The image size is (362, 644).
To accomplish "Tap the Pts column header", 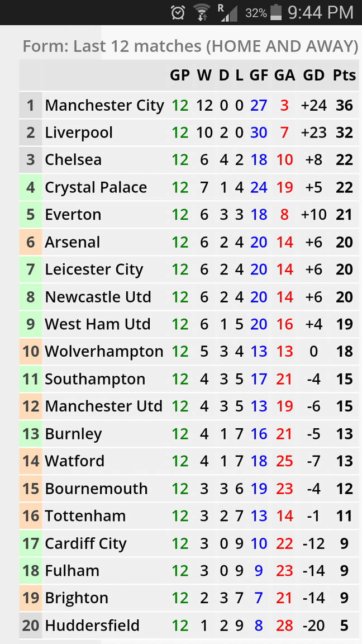I will pos(344,75).
